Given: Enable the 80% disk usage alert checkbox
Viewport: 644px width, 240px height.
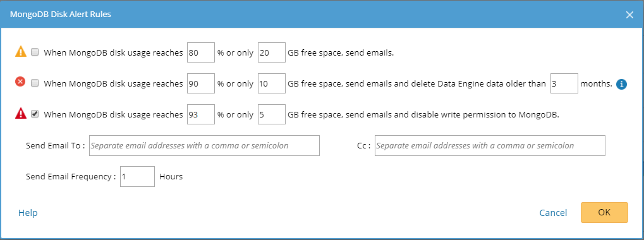Looking at the screenshot, I should tap(35, 52).
